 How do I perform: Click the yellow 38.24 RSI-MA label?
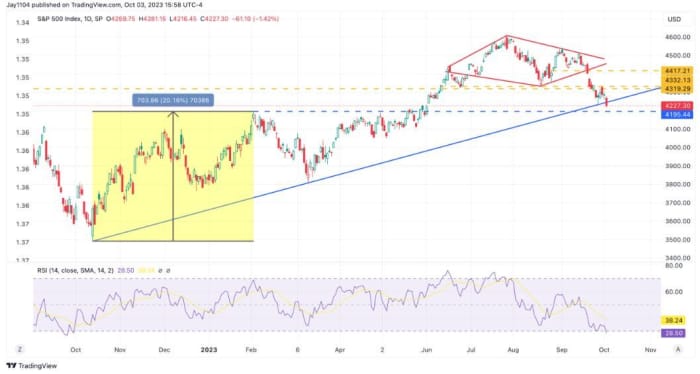coord(672,320)
